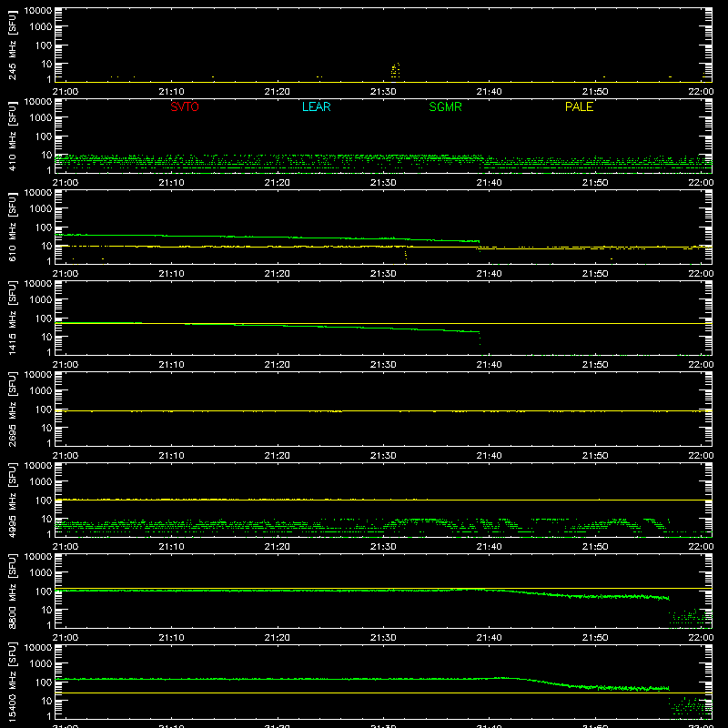The height and width of the screenshot is (728, 728).
Task: Click the 21:20 tick label under 2695 MHz panel
Action: [x=278, y=456]
